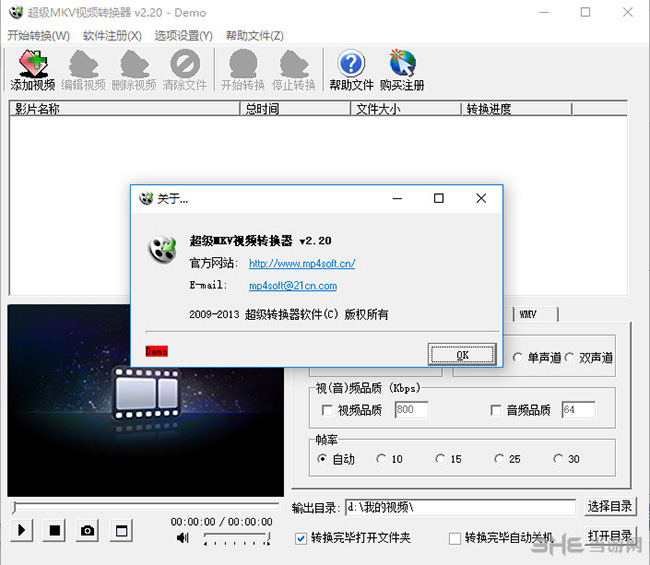Viewport: 650px width, 565px height.
Task: Adjust the volume slider
Action: pos(237,538)
